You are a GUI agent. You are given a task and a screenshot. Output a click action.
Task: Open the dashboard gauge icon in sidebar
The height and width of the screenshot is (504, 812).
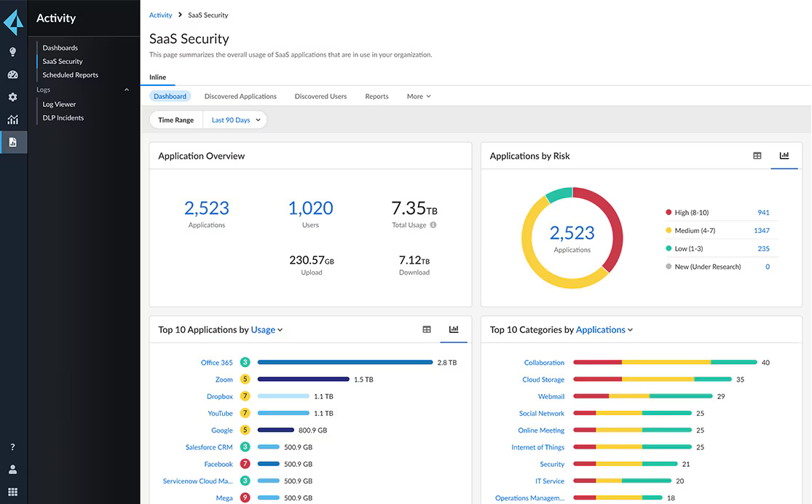(12, 74)
